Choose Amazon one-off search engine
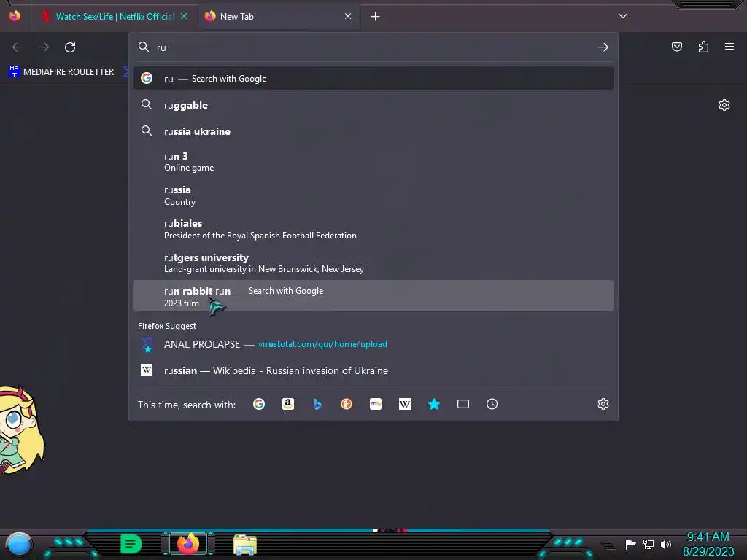The height and width of the screenshot is (560, 747). click(287, 404)
